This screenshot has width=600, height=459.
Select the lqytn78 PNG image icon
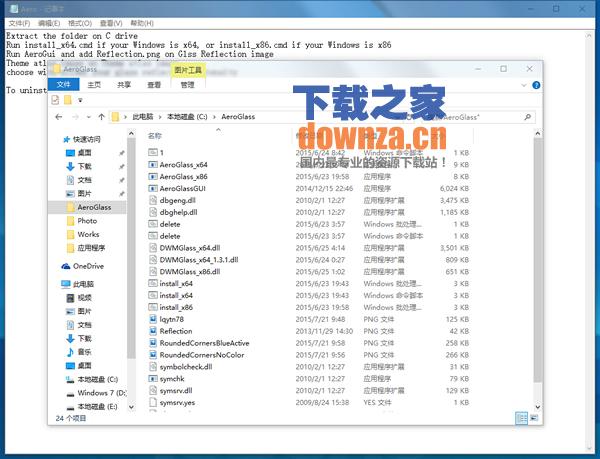pos(153,319)
